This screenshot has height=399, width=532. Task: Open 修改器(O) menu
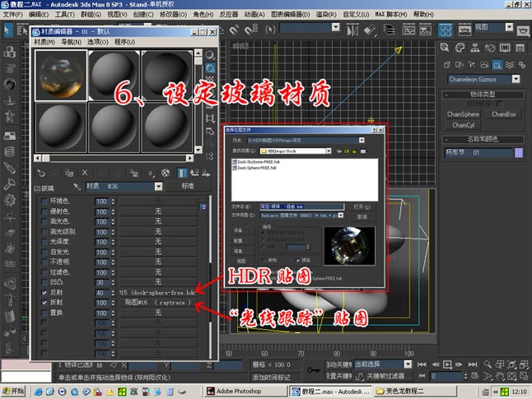[173, 14]
